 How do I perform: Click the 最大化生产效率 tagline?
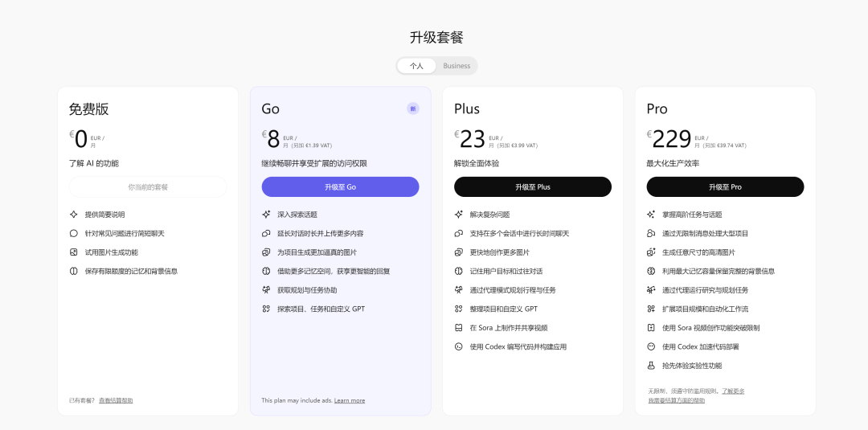[x=673, y=163]
